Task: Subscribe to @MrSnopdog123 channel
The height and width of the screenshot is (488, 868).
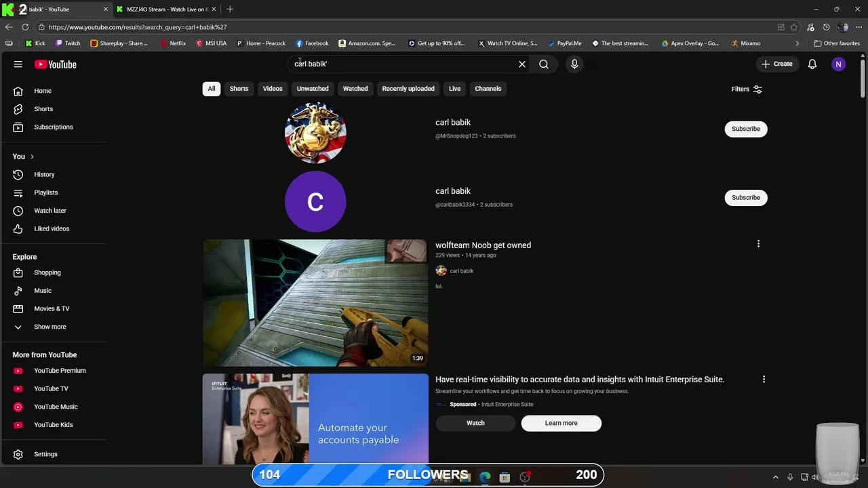Action: point(746,129)
